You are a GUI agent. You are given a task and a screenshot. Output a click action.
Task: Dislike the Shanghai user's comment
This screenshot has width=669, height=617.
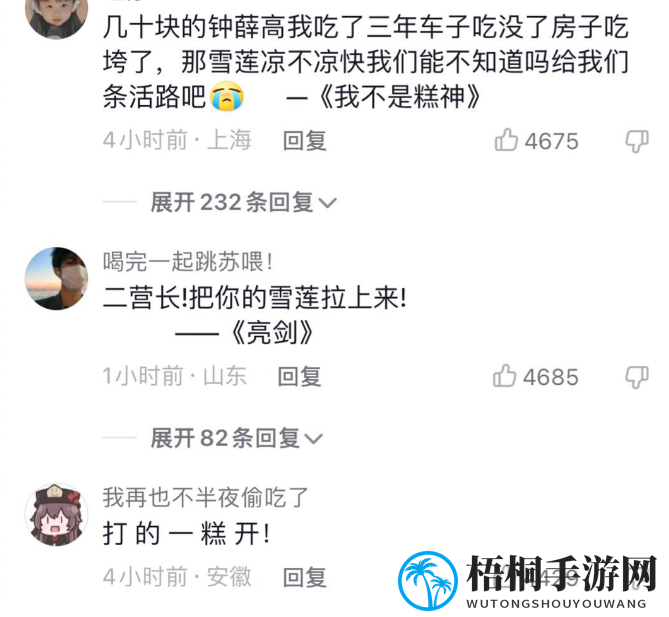[x=637, y=141]
